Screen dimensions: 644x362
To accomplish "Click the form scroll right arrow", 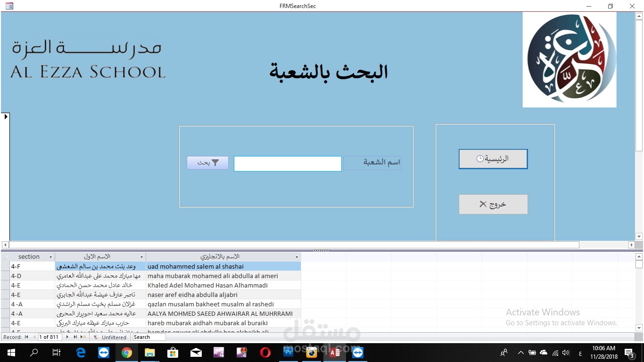I will pos(631,245).
